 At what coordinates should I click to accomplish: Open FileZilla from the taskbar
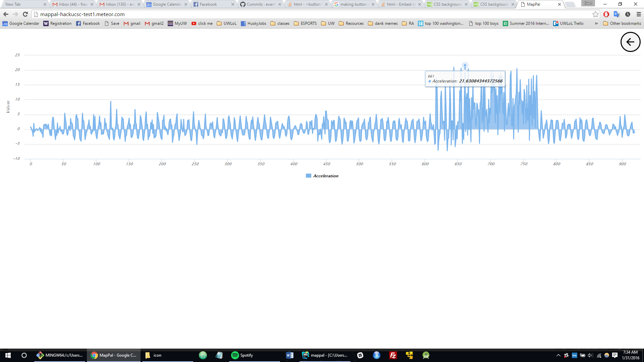click(x=393, y=355)
